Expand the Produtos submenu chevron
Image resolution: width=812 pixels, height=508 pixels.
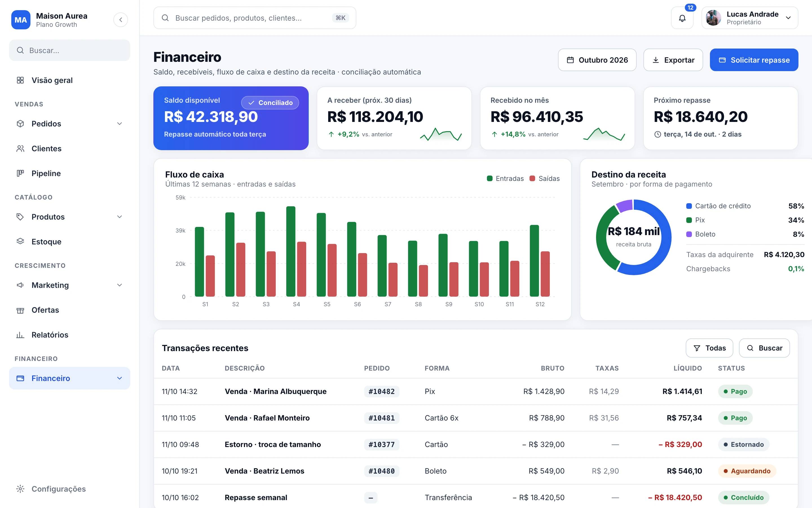120,217
